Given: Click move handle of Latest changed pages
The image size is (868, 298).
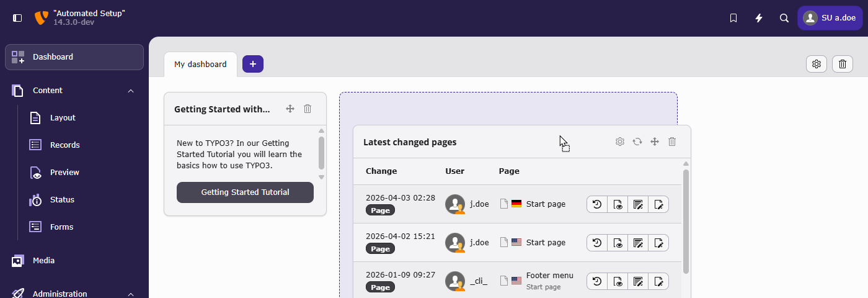Looking at the screenshot, I should pyautogui.click(x=654, y=142).
